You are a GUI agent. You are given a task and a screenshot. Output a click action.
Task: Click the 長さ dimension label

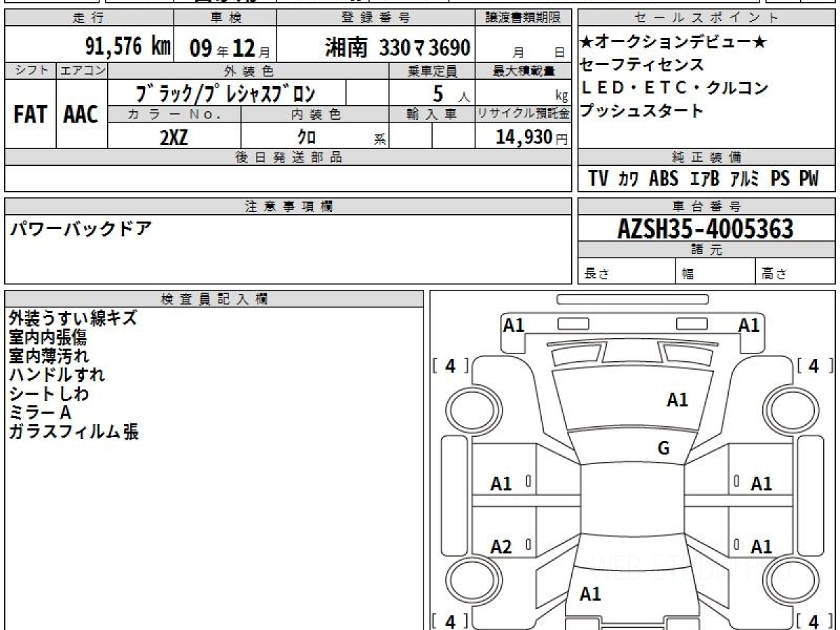pos(596,274)
